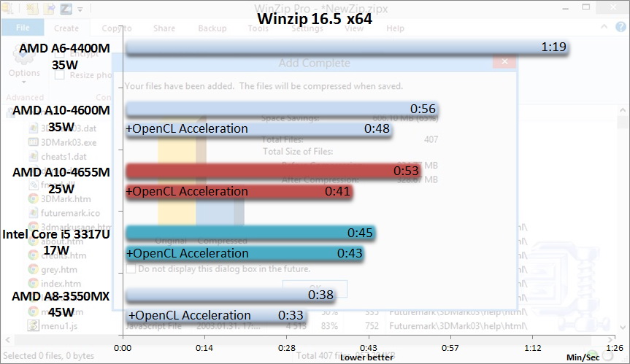Open the Share tab

tap(164, 28)
